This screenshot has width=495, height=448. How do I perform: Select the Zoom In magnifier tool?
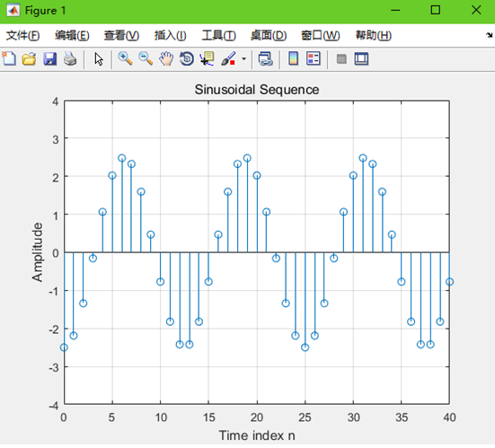click(125, 59)
